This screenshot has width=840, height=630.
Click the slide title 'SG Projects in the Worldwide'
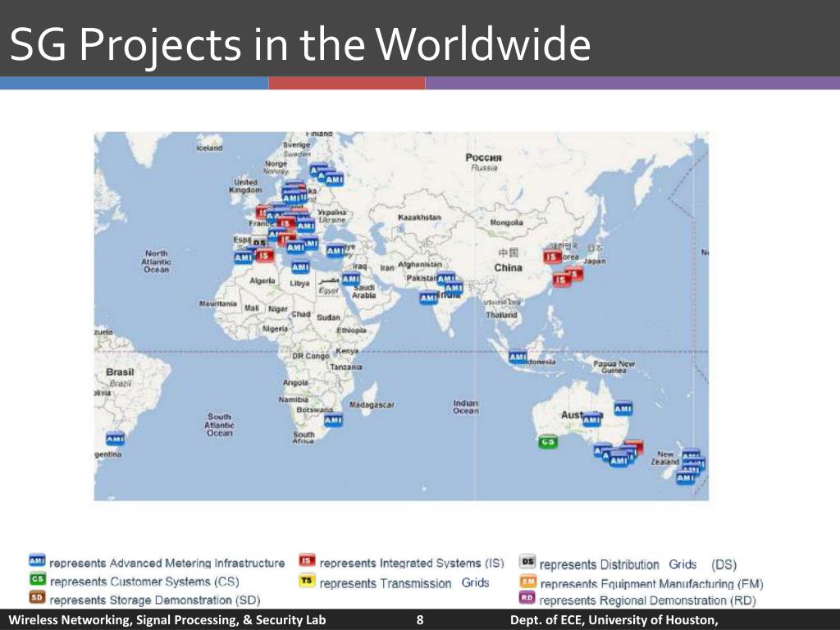pos(300,43)
